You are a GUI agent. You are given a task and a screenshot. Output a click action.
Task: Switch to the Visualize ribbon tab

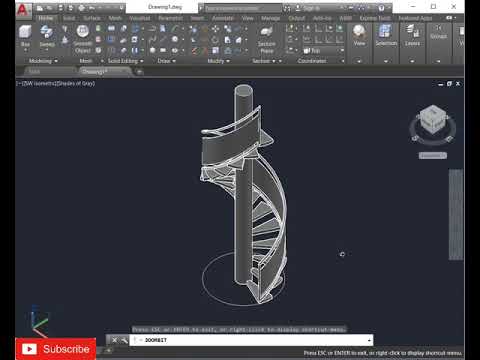[140, 18]
